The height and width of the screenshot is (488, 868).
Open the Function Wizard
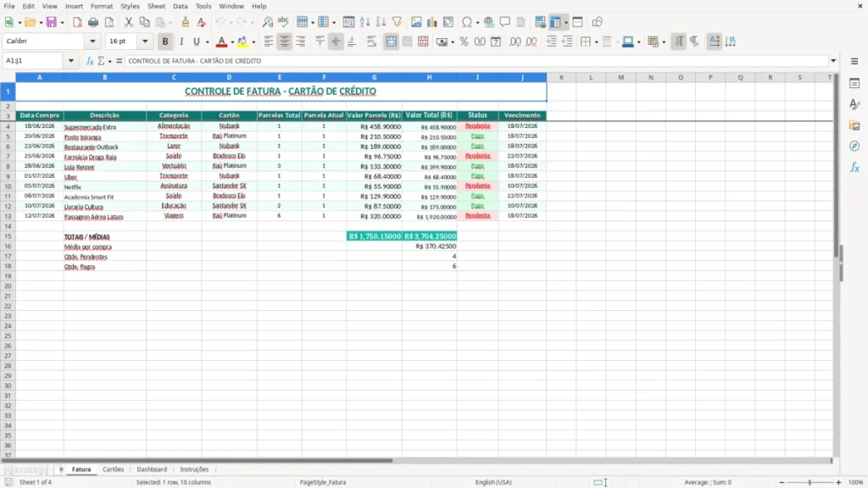(x=90, y=61)
